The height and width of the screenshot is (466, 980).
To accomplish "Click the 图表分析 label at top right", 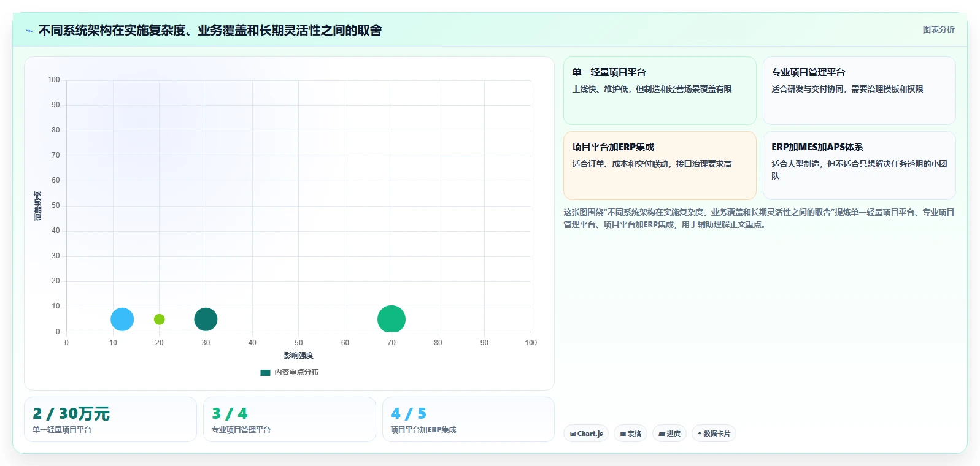I will click(x=938, y=29).
